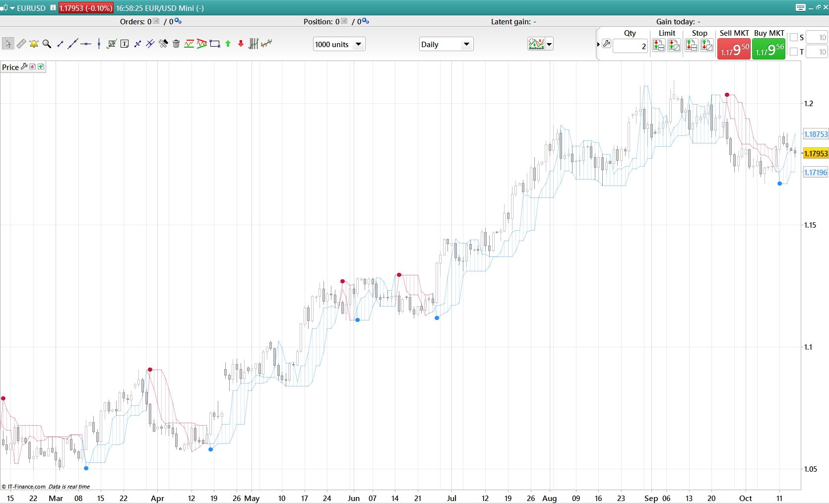This screenshot has width=829, height=504.
Task: Click the trash can delete tool
Action: coord(176,44)
